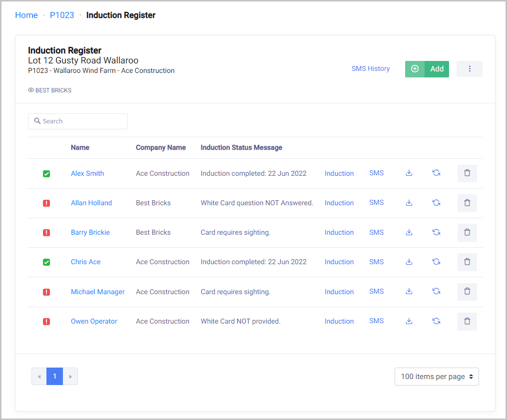507x420 pixels.
Task: Delete Owen Operator from register
Action: point(467,321)
